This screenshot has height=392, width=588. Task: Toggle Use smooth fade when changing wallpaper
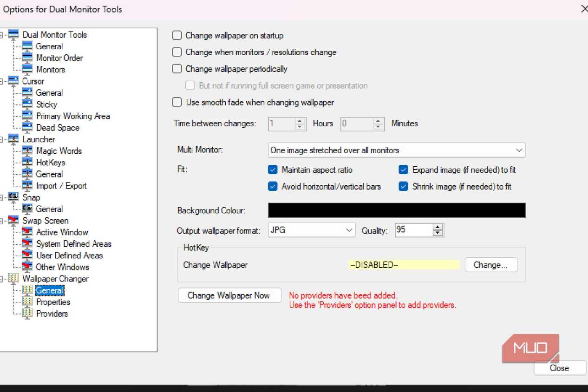[x=177, y=102]
